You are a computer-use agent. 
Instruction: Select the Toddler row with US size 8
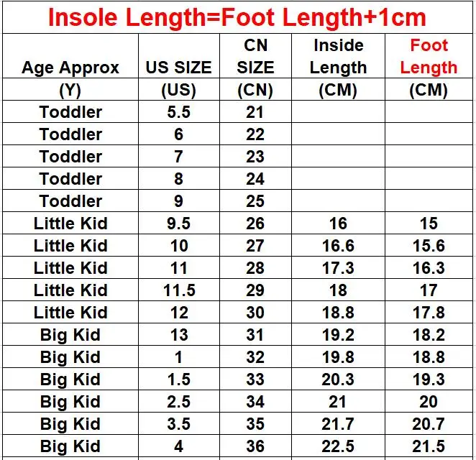pyautogui.click(x=237, y=179)
